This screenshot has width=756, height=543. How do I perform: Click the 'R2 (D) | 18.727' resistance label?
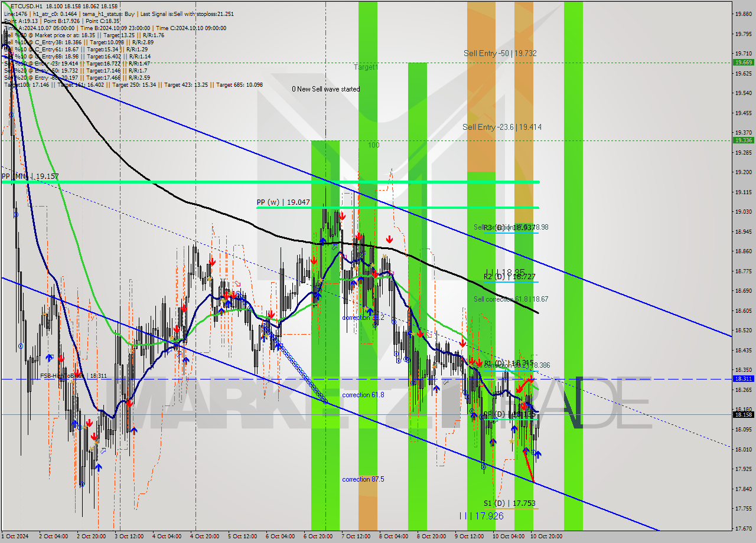point(510,276)
